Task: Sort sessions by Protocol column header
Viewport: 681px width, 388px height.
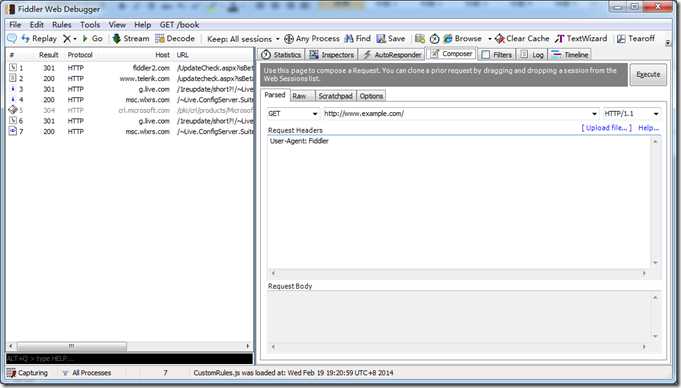Action: click(x=80, y=55)
